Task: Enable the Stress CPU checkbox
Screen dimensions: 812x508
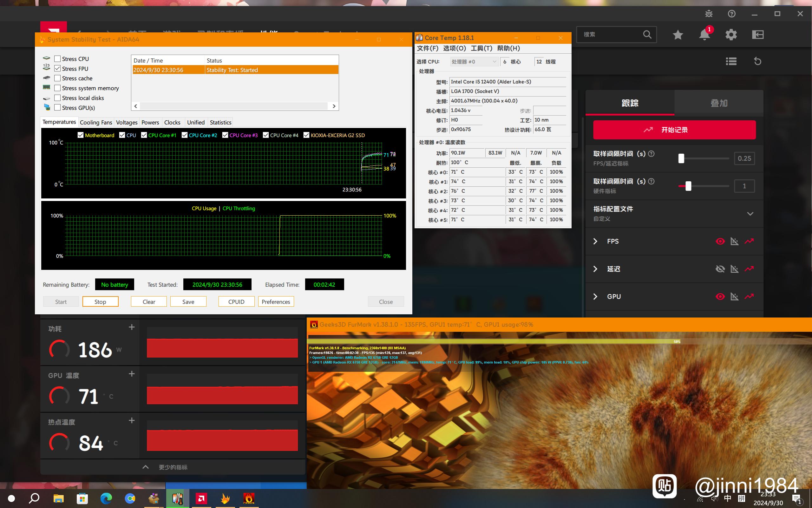Action: coord(57,59)
